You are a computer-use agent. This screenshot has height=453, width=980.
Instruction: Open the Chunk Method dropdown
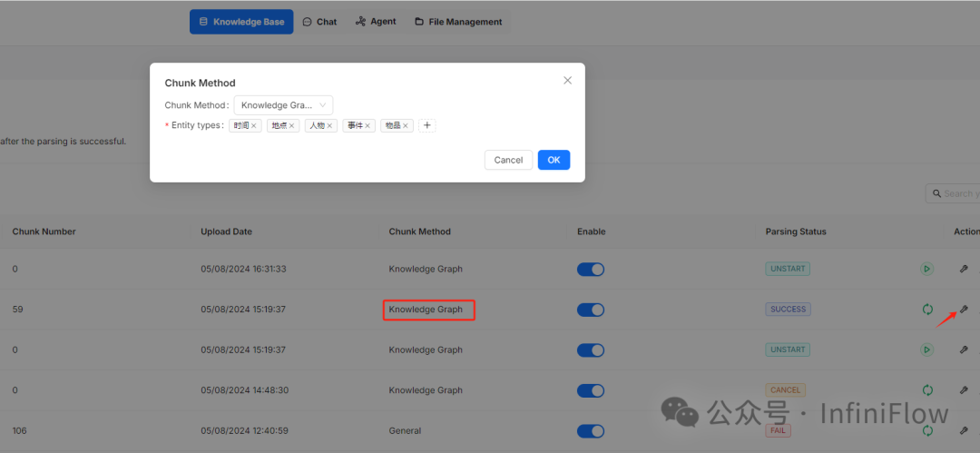pyautogui.click(x=283, y=105)
